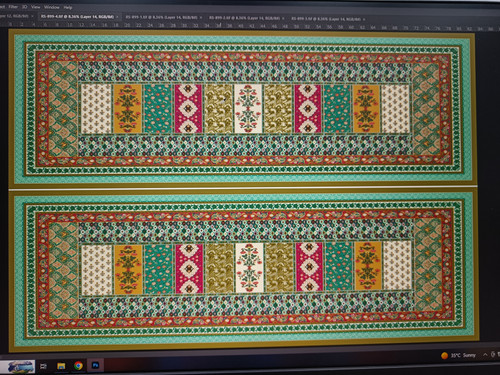
Task: Close the RS-899-1.tif document tab
Action: tap(201, 17)
